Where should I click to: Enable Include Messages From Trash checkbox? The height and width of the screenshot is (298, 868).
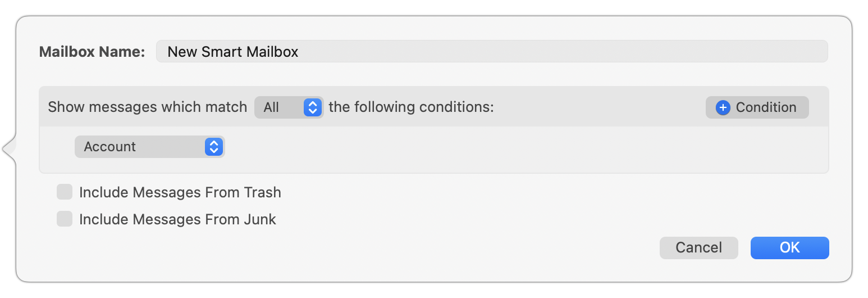[x=65, y=192]
